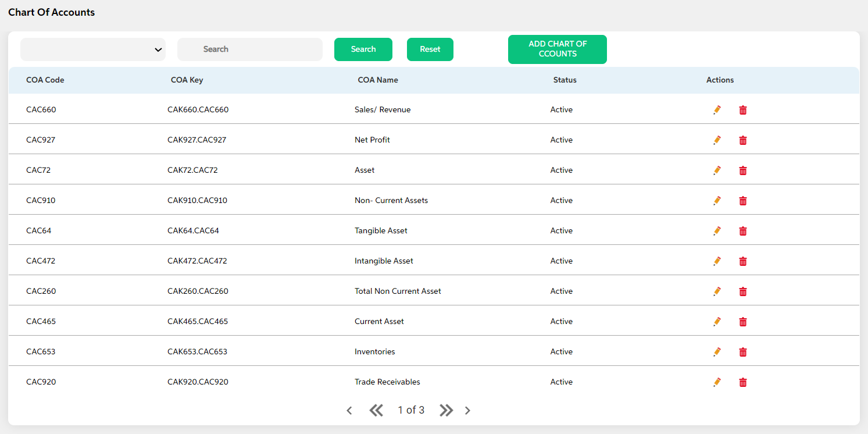868x434 pixels.
Task: Edit the Intangible Asset account
Action: pos(717,261)
